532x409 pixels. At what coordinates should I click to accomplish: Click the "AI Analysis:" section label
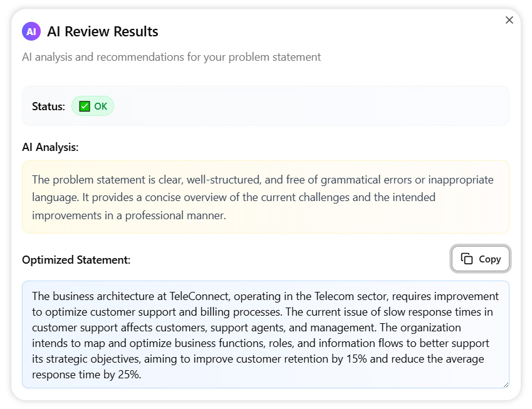tap(50, 147)
